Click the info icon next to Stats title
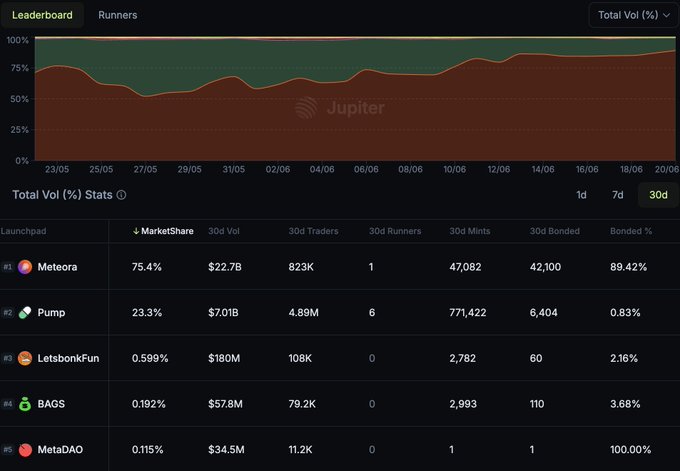Viewport: 680px width, 471px height. click(x=121, y=195)
